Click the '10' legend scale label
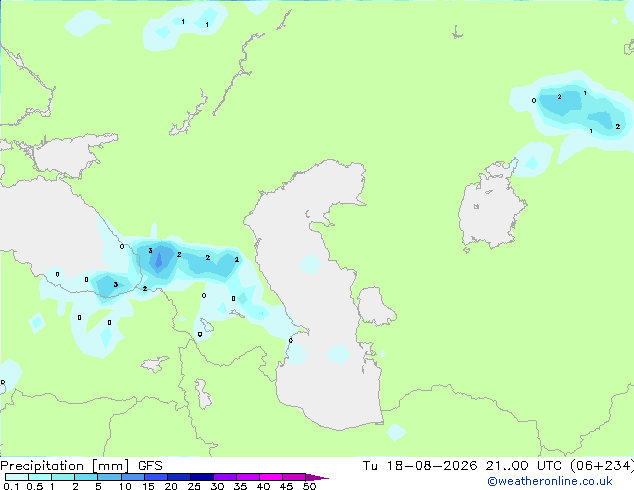 [x=125, y=486]
